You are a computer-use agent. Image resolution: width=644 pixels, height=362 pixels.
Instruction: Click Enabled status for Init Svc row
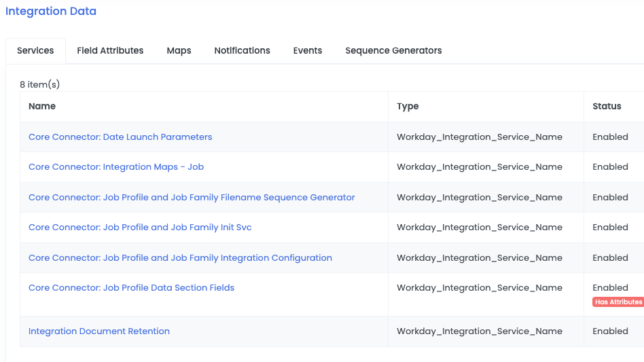[x=610, y=228]
